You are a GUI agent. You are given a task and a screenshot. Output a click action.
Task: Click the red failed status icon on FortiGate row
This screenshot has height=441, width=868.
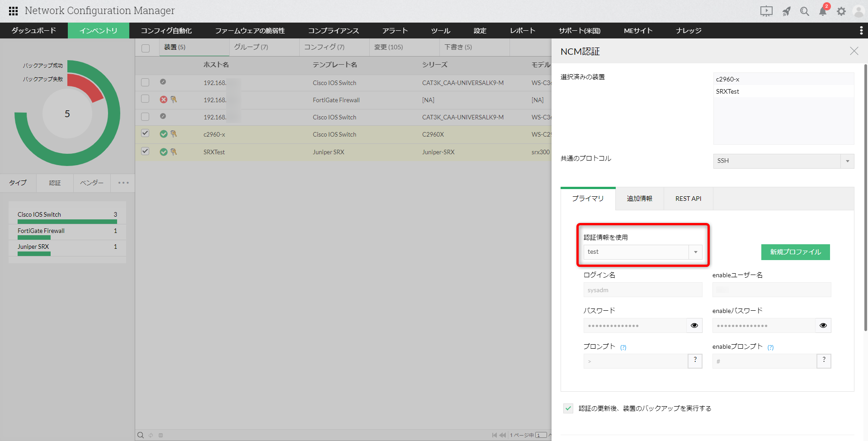point(164,100)
